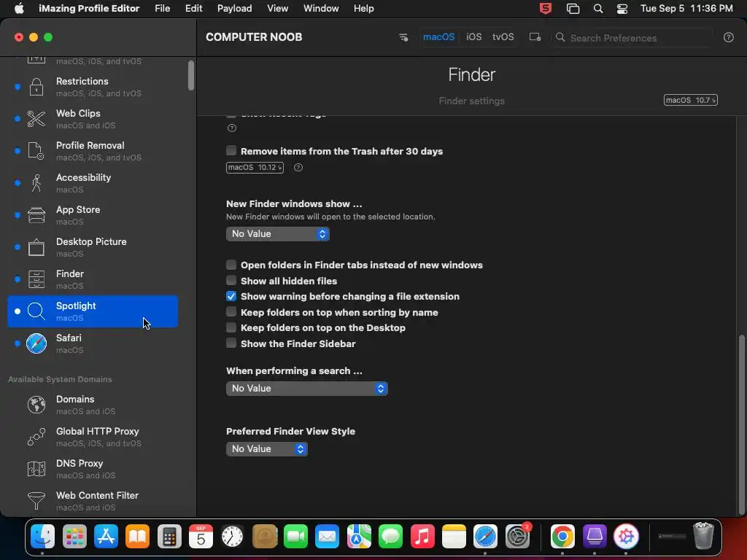This screenshot has height=560, width=747.
Task: Open Finder from the Dock
Action: pos(42,537)
